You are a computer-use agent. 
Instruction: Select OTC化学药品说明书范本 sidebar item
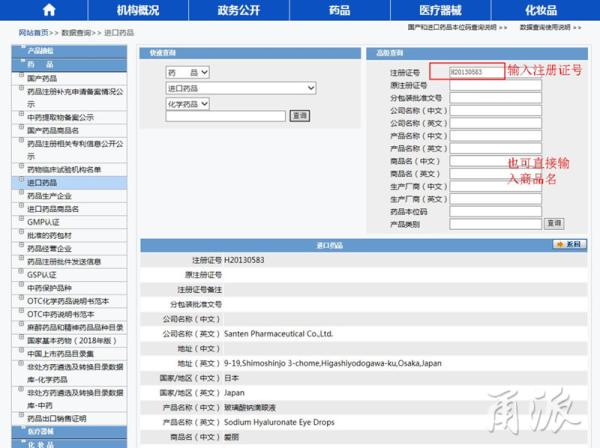(68, 301)
